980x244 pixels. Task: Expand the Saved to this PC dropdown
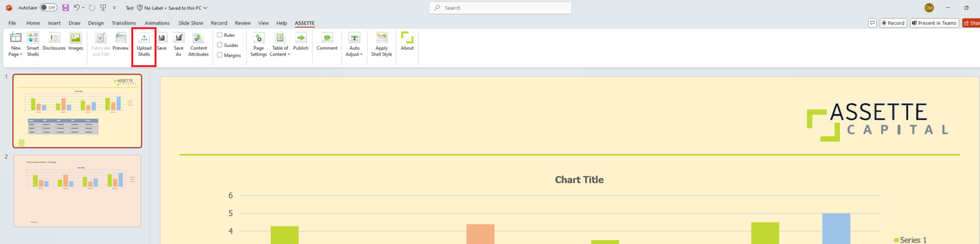(205, 8)
